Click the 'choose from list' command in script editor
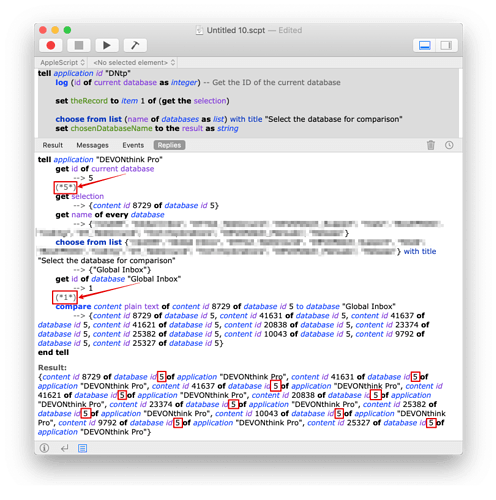This screenshot has width=496, height=500. [x=89, y=119]
